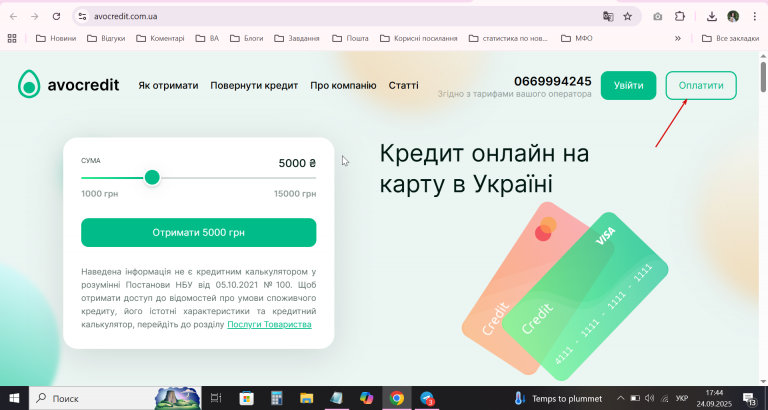
Task: Click the УКР language indicator
Action: [x=682, y=398]
